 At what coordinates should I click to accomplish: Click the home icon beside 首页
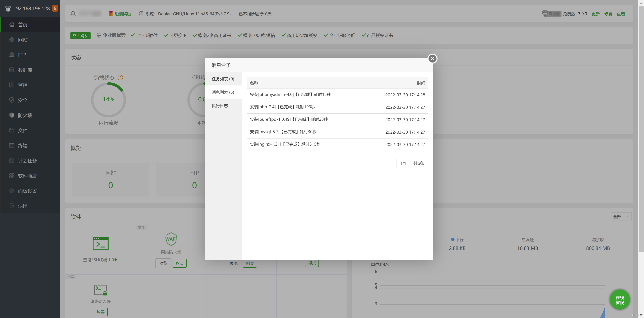pos(12,25)
